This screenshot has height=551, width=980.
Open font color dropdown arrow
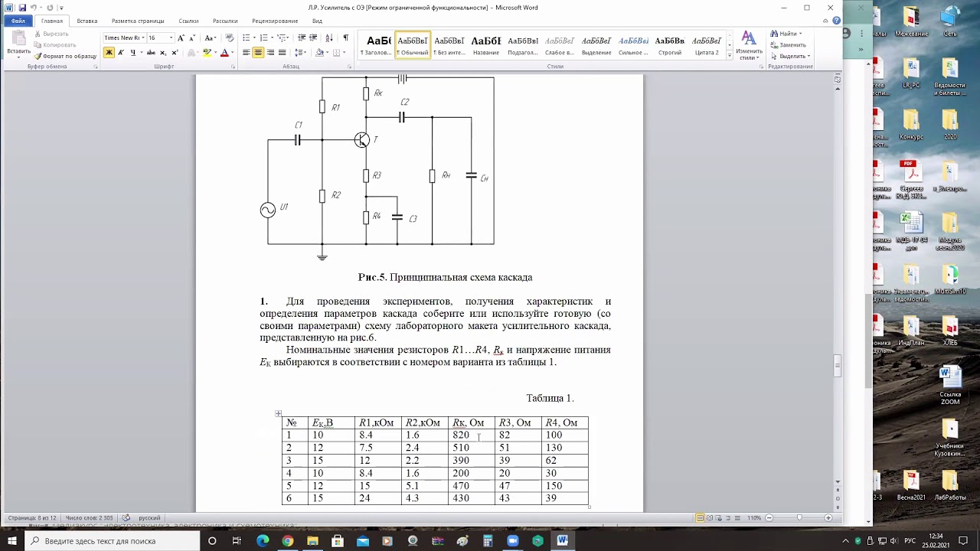(234, 52)
